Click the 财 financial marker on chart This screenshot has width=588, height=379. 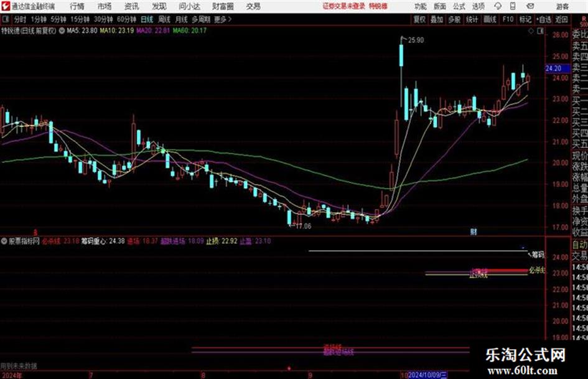pos(474,232)
